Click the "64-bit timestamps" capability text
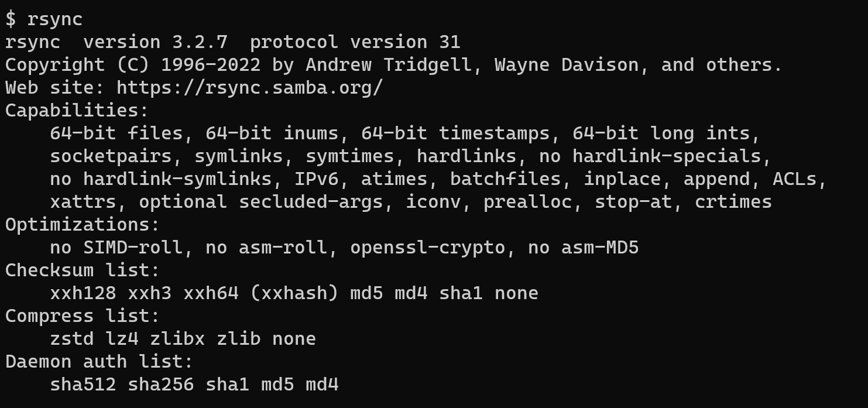 (455, 133)
